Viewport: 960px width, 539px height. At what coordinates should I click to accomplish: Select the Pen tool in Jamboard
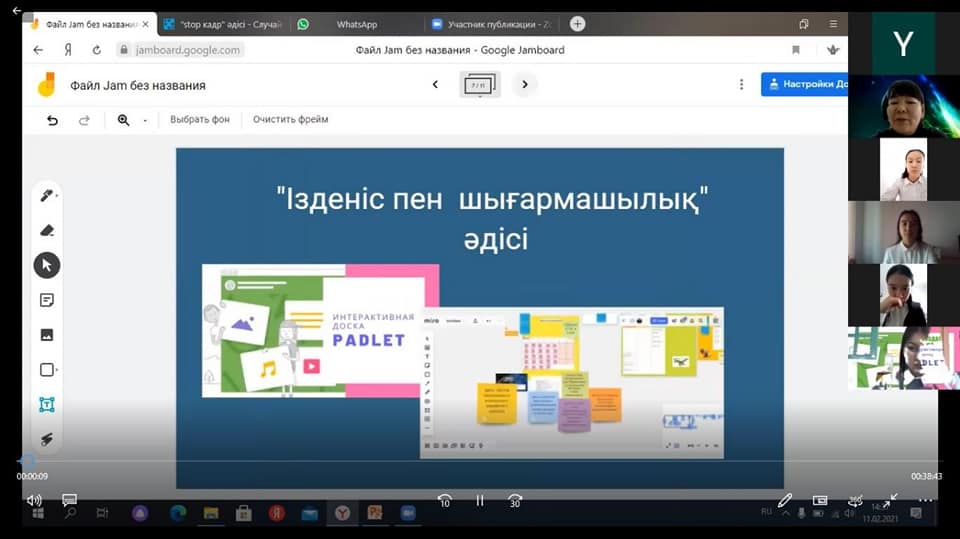[46, 196]
